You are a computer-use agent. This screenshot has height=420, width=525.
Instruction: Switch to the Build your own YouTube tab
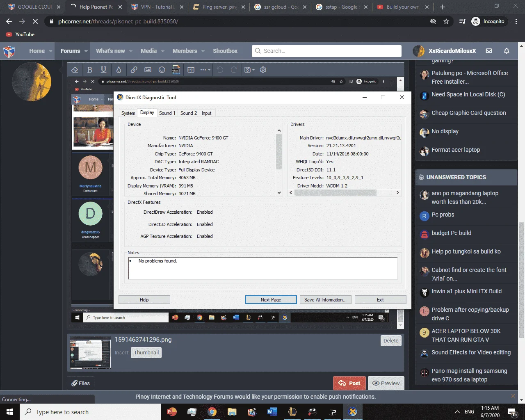pyautogui.click(x=404, y=7)
